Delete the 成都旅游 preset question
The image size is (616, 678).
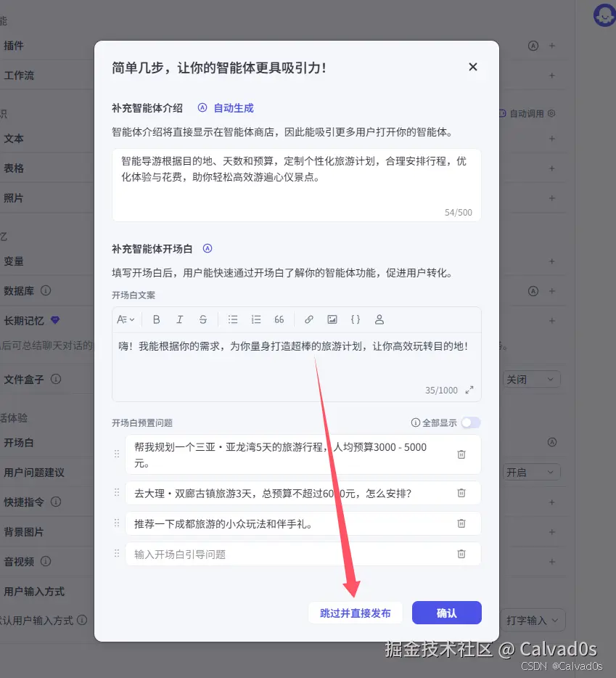461,523
